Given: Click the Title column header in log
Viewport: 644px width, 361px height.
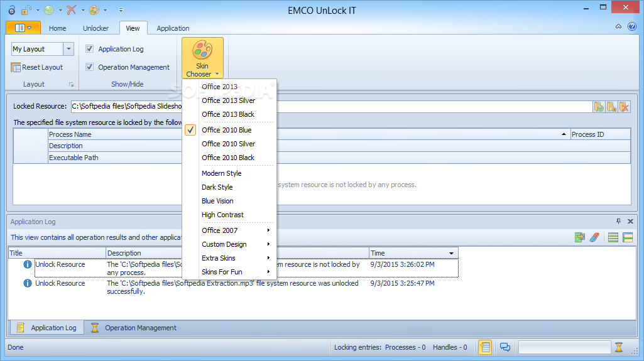Looking at the screenshot, I should point(57,253).
